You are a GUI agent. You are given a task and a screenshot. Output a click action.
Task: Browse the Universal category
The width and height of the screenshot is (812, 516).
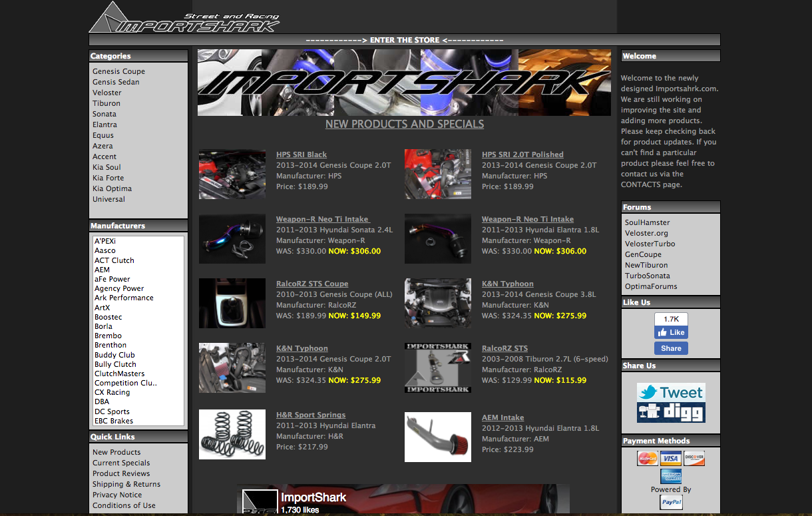coord(108,199)
